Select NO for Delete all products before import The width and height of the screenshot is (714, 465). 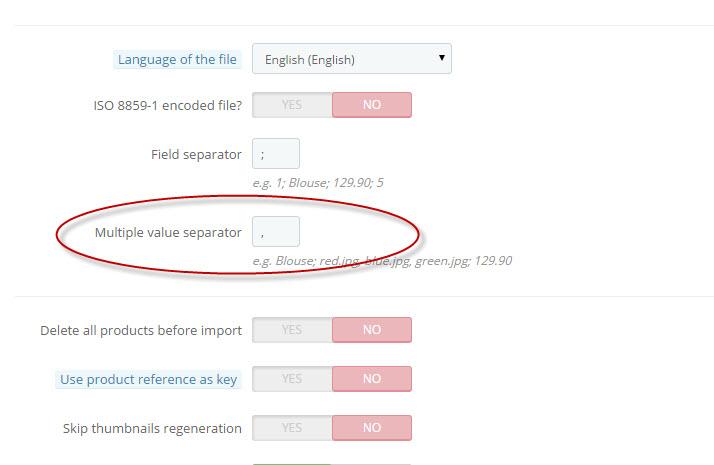pyautogui.click(x=372, y=330)
